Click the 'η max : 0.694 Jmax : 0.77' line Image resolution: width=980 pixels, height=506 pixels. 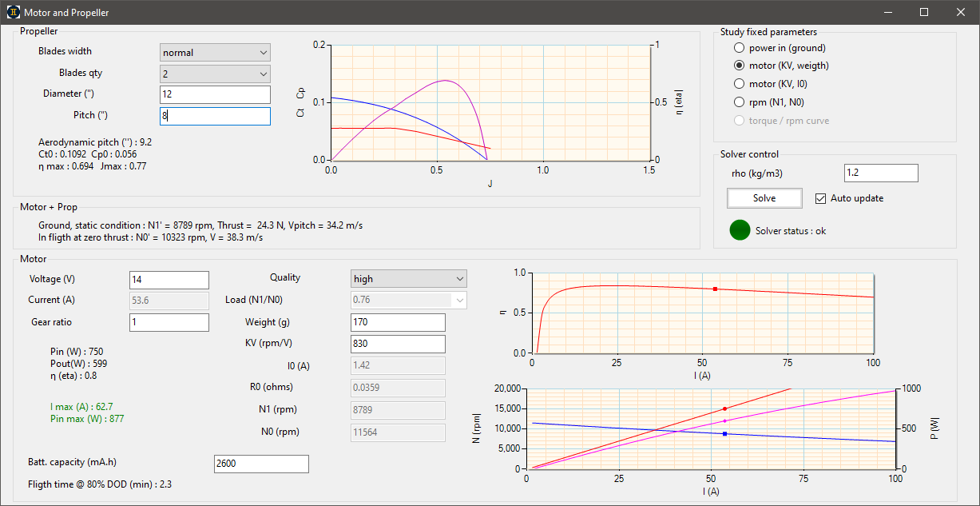click(x=93, y=165)
